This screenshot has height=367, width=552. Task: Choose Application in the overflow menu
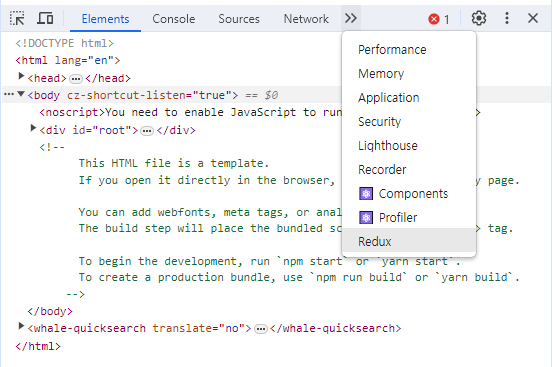click(x=409, y=98)
